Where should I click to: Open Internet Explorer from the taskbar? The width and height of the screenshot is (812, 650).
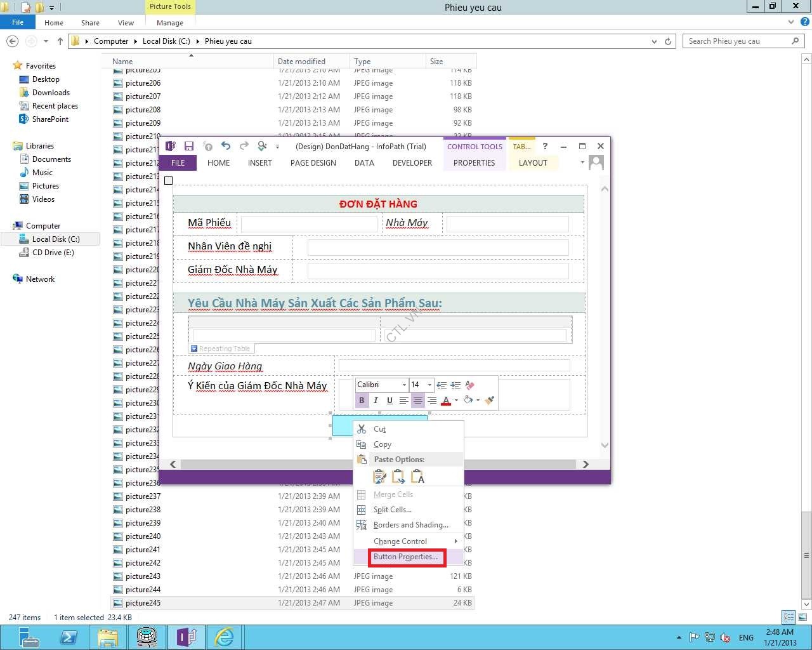tap(224, 636)
